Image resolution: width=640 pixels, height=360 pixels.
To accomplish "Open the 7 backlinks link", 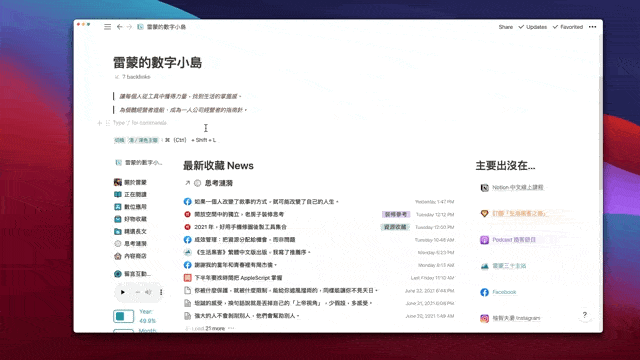I will pos(133,77).
